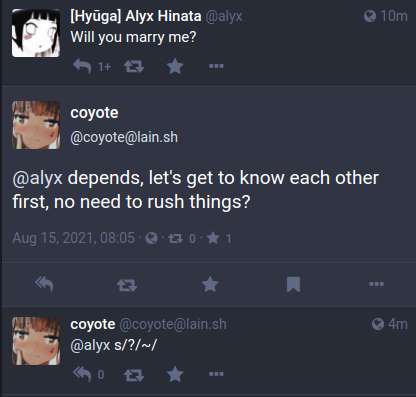The image size is (416, 397).
Task: Open coyote's avatar in the detailed post
Action: tap(36, 125)
